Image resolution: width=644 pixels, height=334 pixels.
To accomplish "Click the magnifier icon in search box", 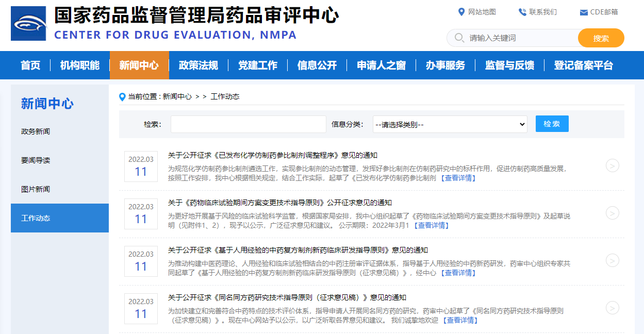I will [x=459, y=38].
